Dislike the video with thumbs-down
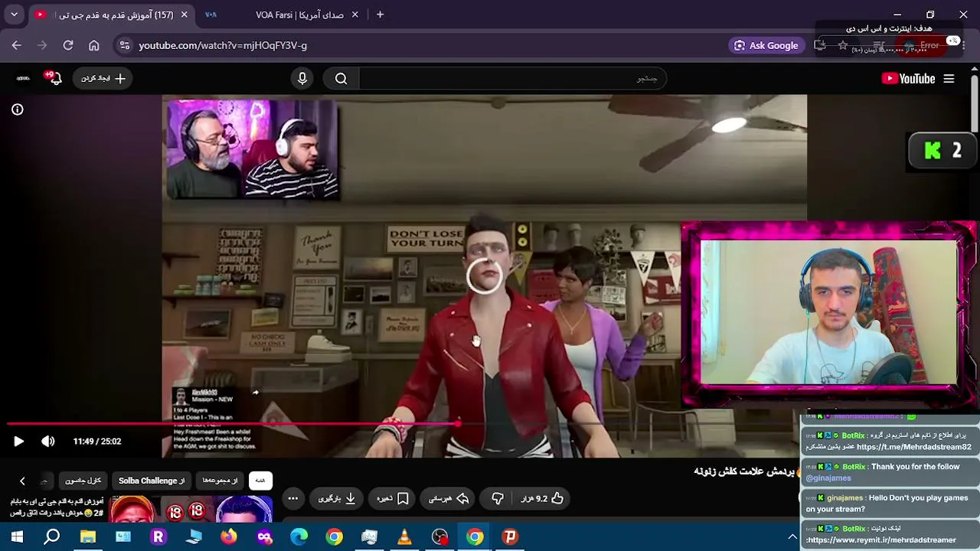 click(x=498, y=498)
